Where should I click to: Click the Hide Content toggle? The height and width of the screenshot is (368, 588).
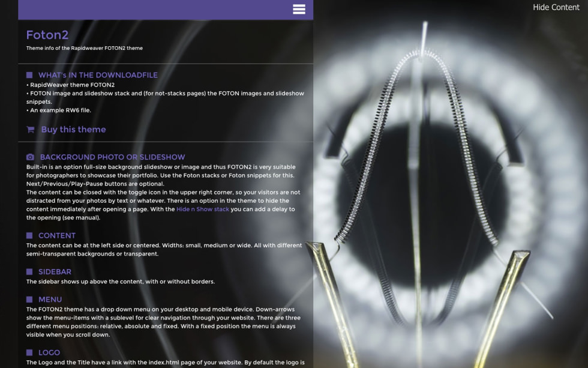click(556, 7)
